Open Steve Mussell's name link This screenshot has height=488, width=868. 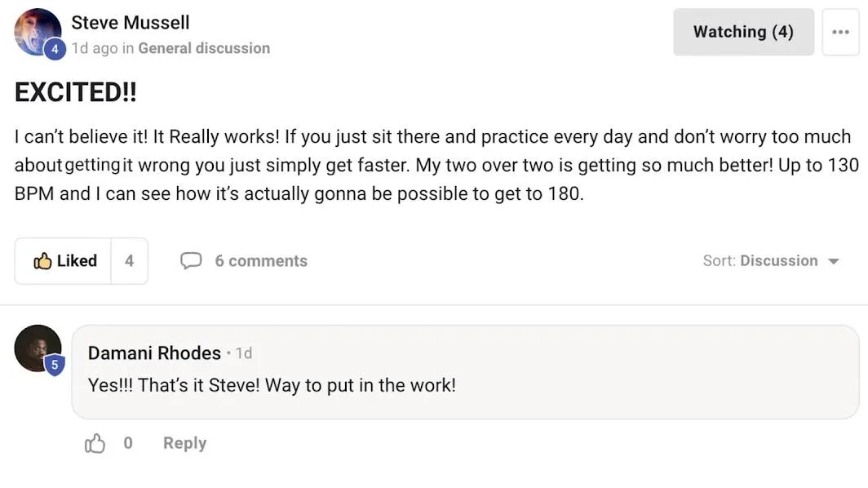[131, 23]
